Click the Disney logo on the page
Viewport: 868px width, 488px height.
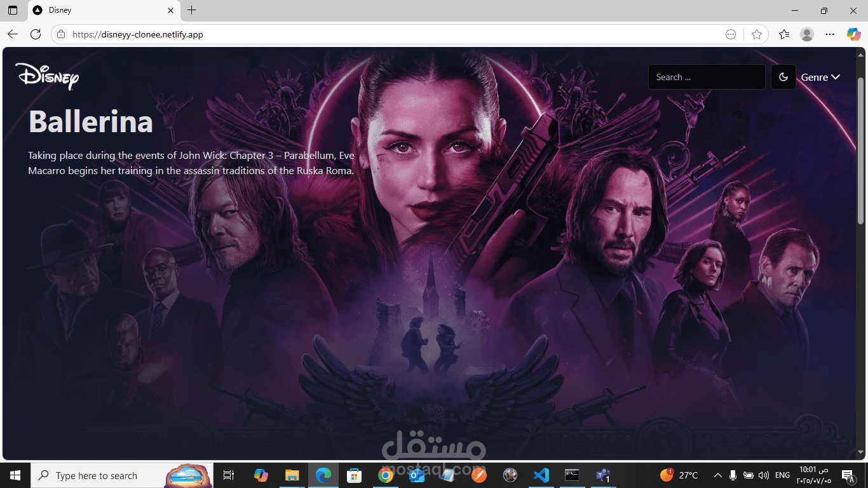(x=47, y=76)
